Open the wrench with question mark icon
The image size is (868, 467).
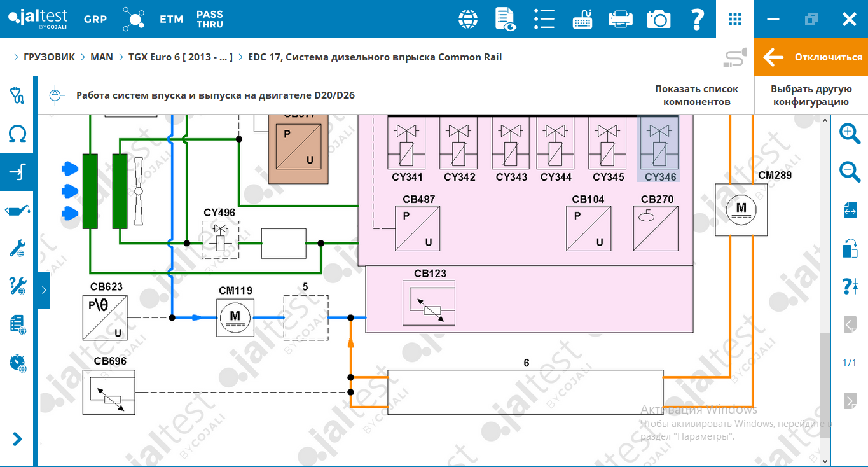17,286
